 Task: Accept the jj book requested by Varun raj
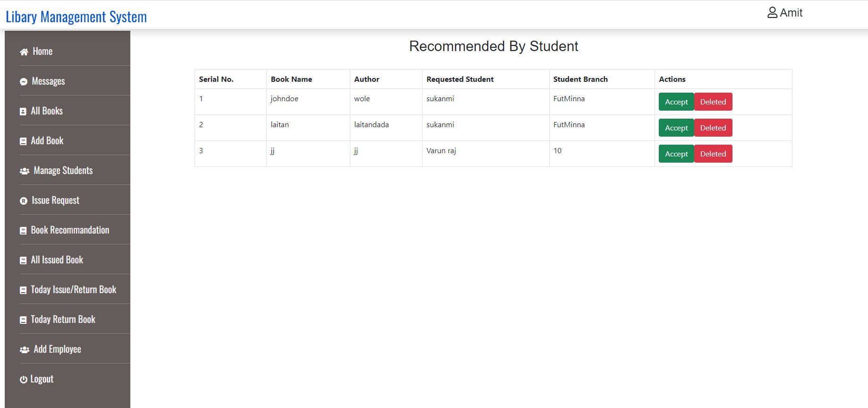(x=676, y=154)
